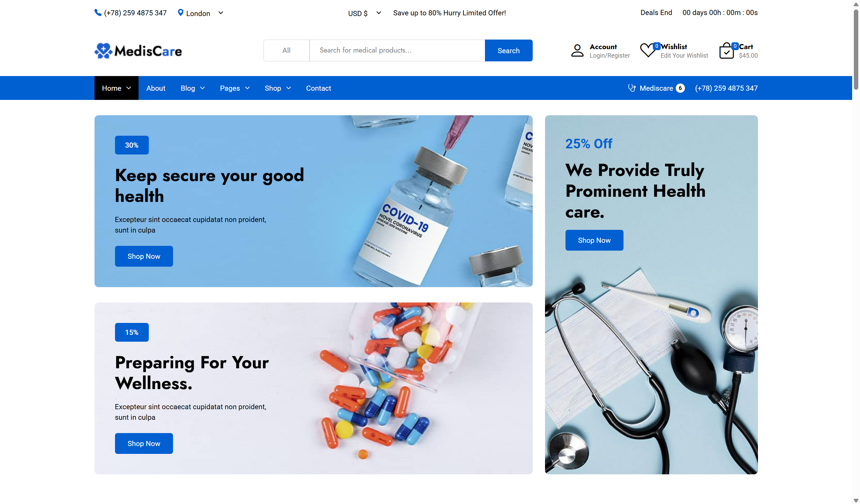Focus the medical products search field

(x=397, y=50)
